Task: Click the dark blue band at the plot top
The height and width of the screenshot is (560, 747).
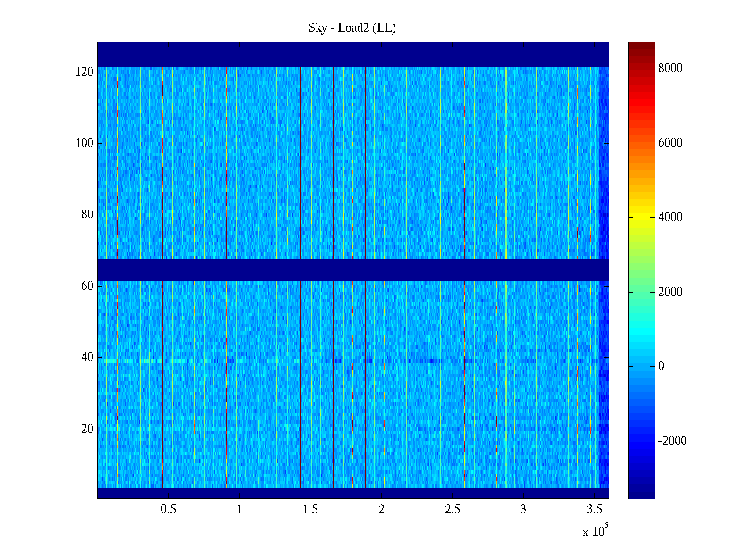Action: tap(353, 54)
